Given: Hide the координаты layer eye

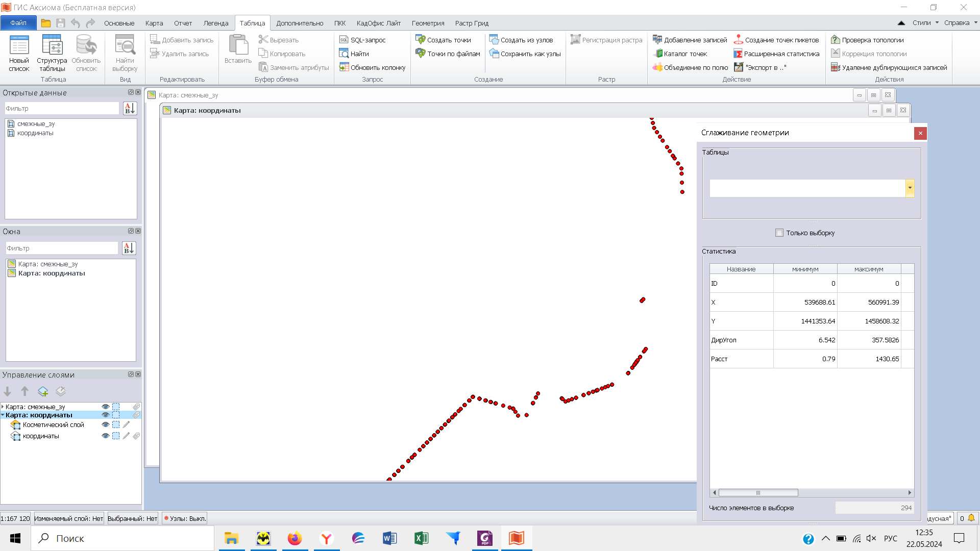Looking at the screenshot, I should 105,436.
